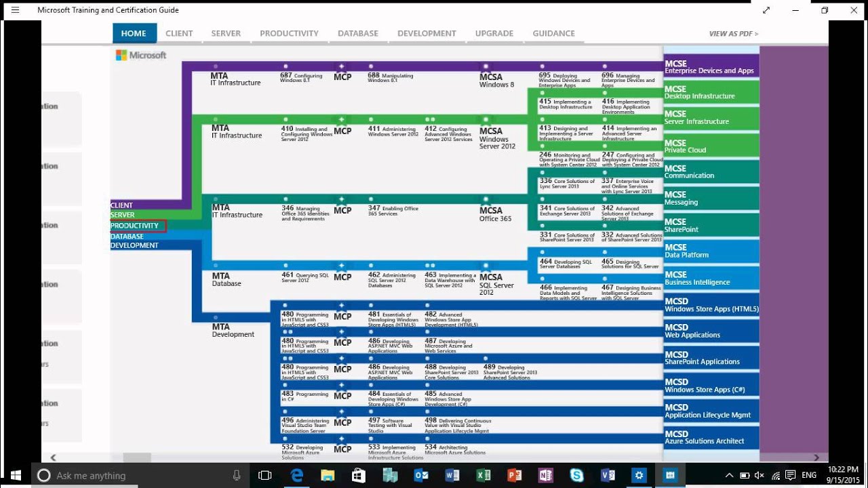Image resolution: width=868 pixels, height=488 pixels.
Task: Open MCSE Communication tile
Action: pyautogui.click(x=711, y=171)
